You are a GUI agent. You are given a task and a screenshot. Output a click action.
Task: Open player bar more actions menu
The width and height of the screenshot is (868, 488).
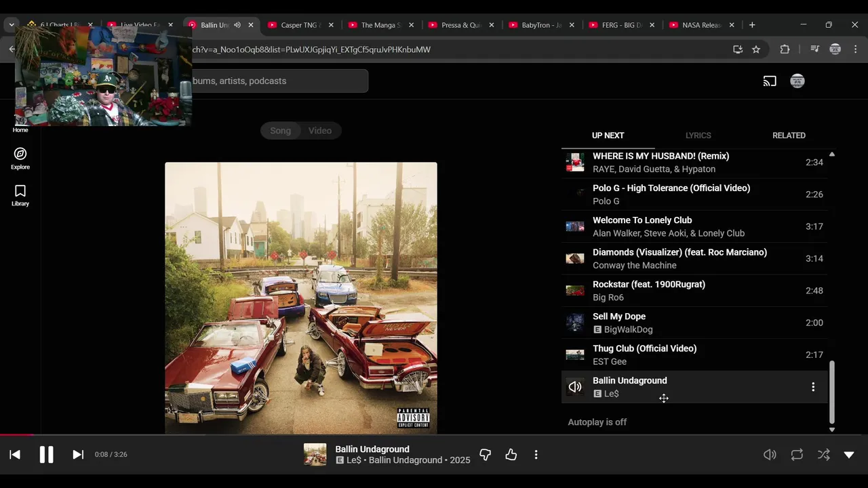(536, 455)
